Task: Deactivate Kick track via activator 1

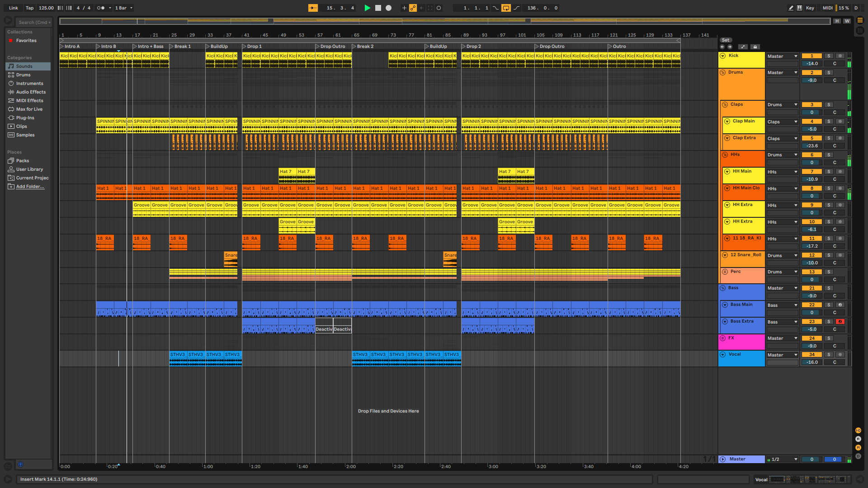Action: click(811, 56)
